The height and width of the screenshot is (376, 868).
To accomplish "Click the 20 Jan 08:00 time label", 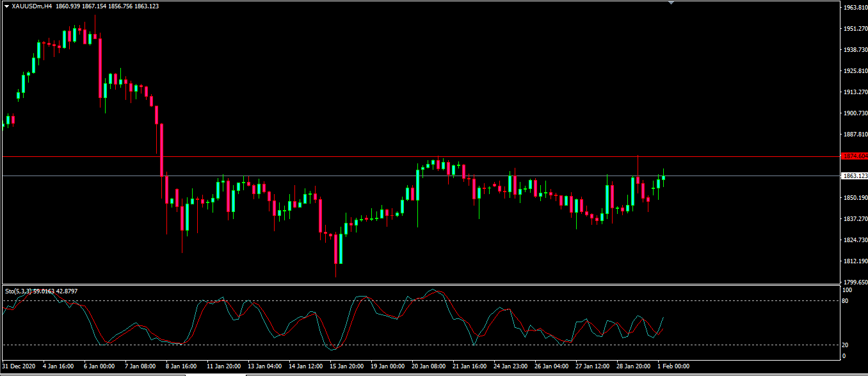I will (429, 366).
